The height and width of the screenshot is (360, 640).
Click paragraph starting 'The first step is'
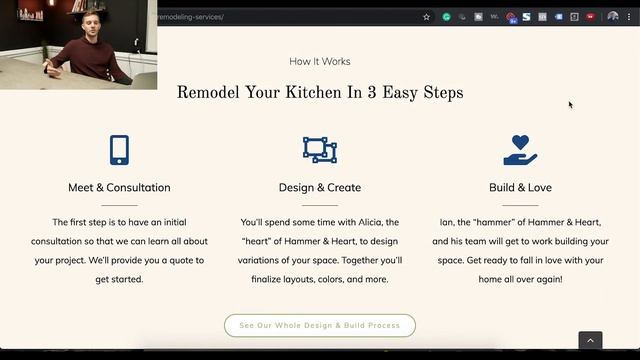pyautogui.click(x=119, y=251)
